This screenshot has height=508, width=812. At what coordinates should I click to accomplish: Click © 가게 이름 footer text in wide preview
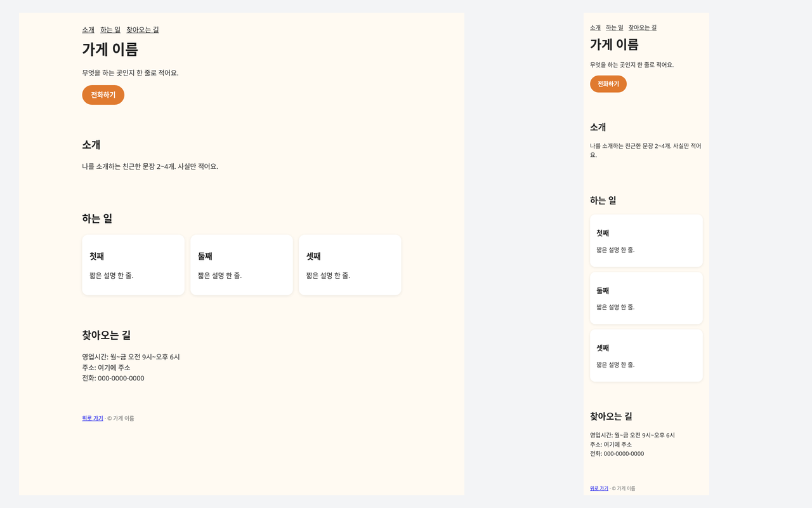pos(121,418)
